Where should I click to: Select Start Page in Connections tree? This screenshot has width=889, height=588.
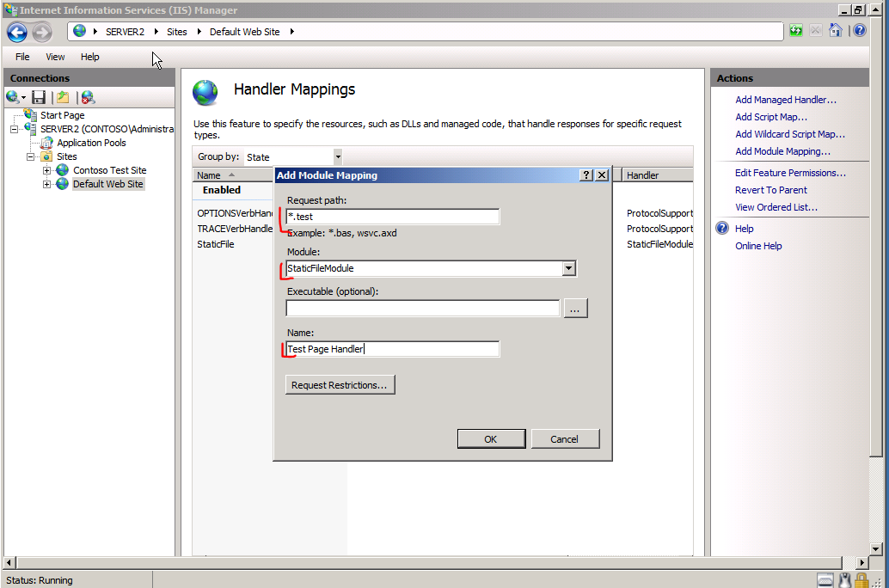pyautogui.click(x=63, y=115)
